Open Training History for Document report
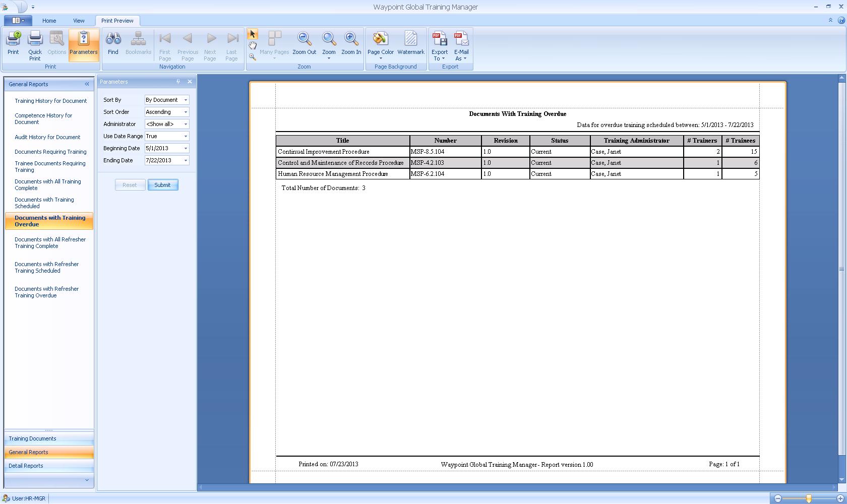This screenshot has height=504, width=847. point(50,101)
